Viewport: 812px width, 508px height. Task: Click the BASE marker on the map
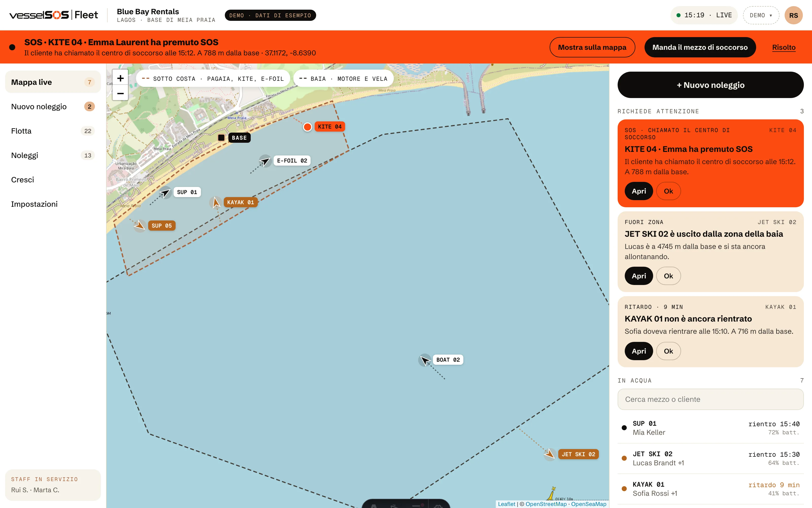[x=221, y=138]
